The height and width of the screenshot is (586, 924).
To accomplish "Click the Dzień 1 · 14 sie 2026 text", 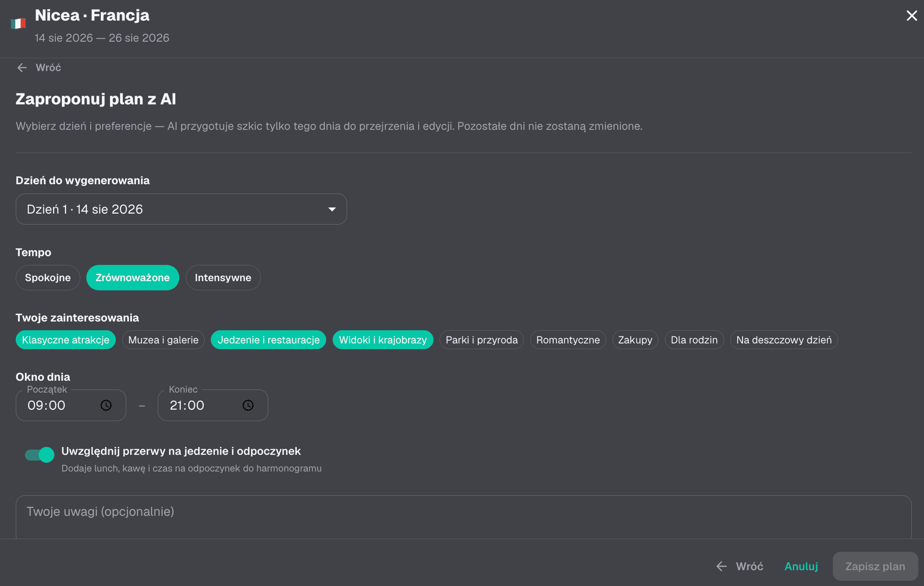I will [85, 209].
